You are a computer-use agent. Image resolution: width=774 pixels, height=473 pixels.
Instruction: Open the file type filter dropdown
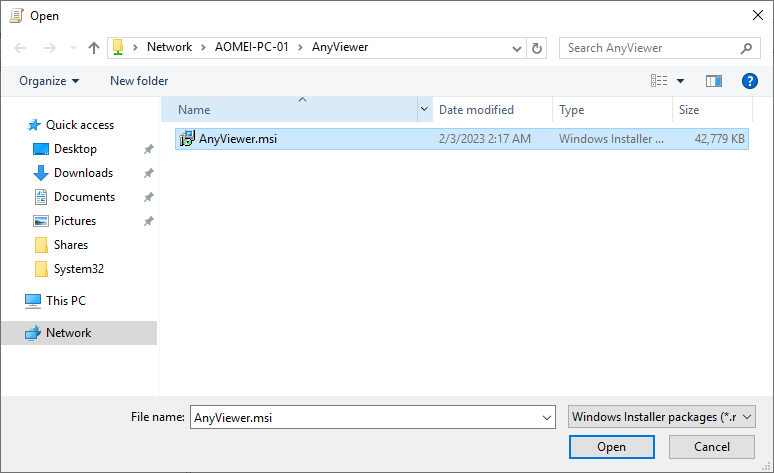click(661, 417)
